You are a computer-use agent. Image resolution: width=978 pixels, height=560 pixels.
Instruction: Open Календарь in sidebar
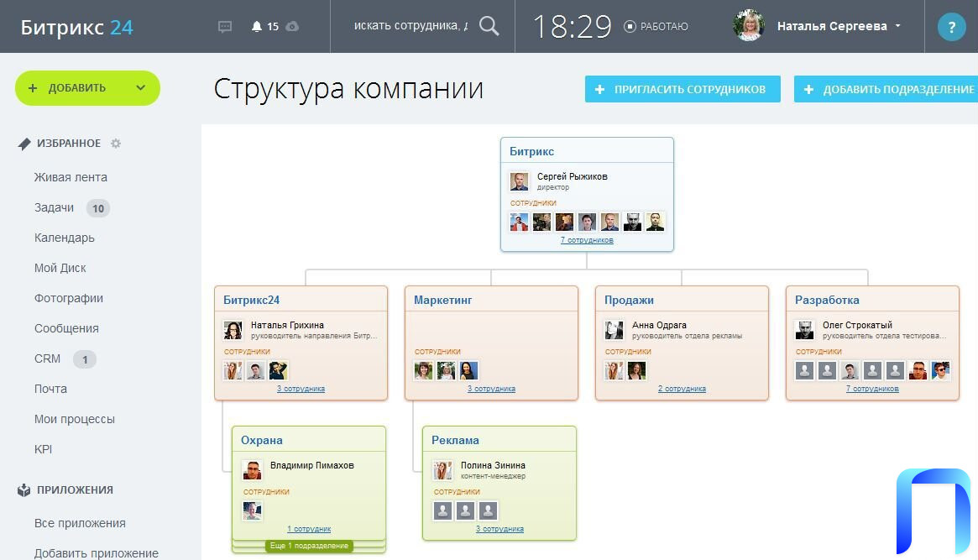click(65, 238)
